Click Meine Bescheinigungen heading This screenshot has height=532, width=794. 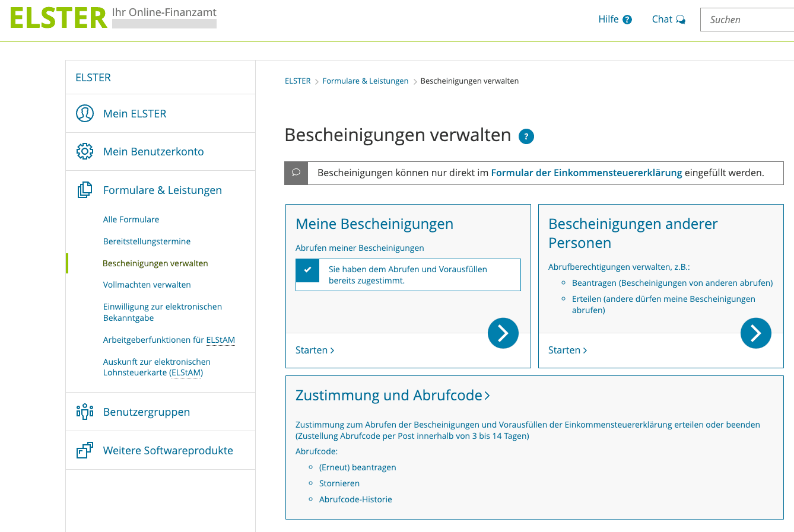tap(374, 224)
